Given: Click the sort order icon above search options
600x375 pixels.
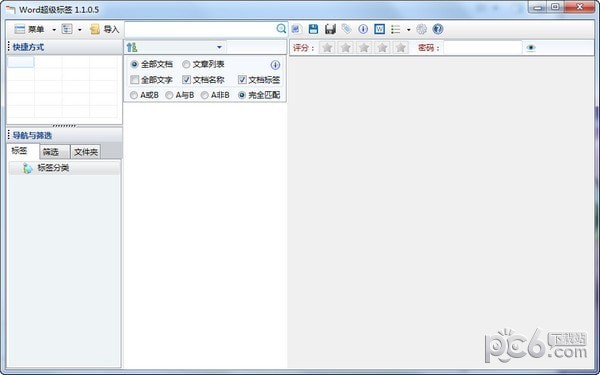Looking at the screenshot, I should coord(132,47).
